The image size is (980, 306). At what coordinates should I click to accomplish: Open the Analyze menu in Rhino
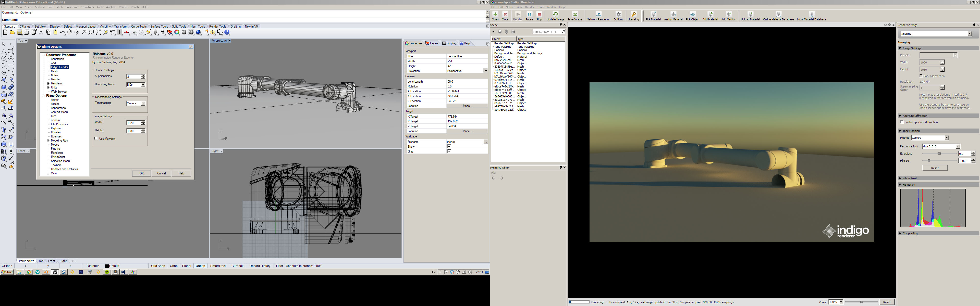pos(111,7)
